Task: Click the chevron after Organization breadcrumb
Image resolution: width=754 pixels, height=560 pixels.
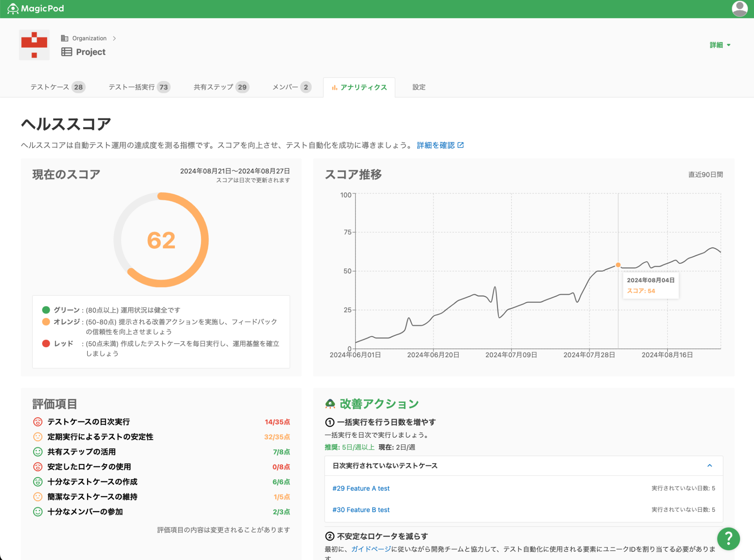Action: tap(114, 38)
